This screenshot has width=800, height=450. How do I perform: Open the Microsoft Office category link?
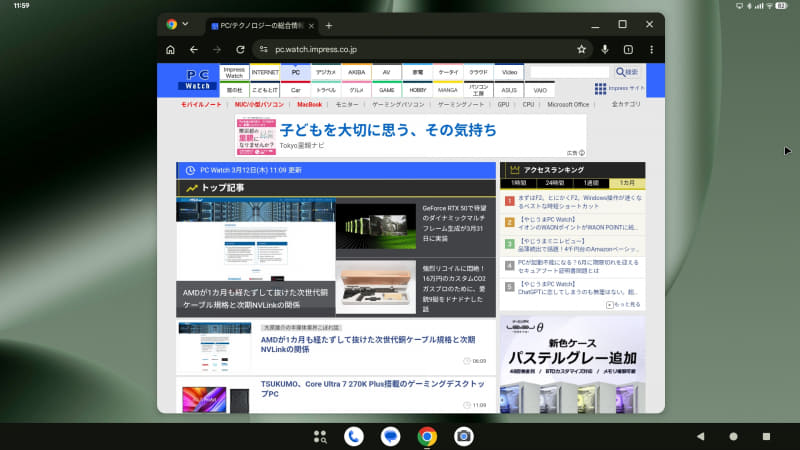pos(568,105)
